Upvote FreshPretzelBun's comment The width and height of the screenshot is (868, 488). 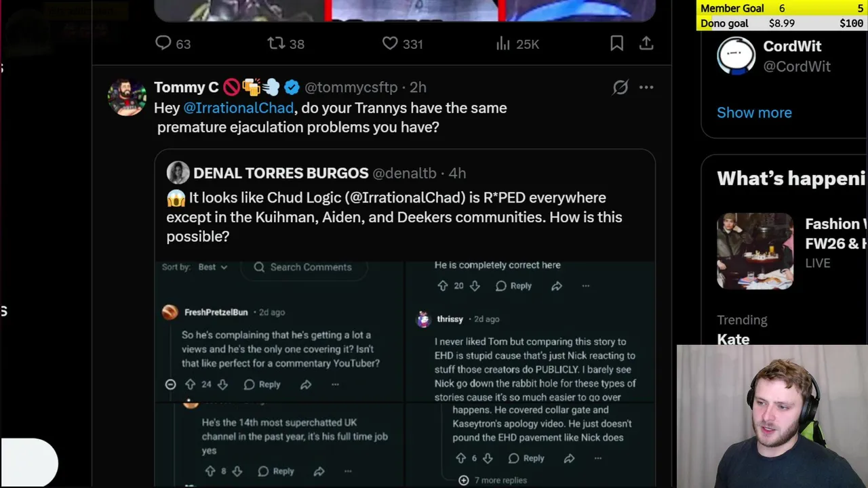tap(191, 384)
